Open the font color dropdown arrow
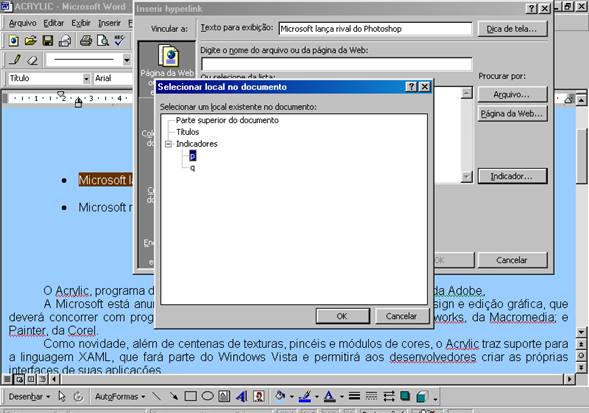589x413 pixels. [x=341, y=396]
